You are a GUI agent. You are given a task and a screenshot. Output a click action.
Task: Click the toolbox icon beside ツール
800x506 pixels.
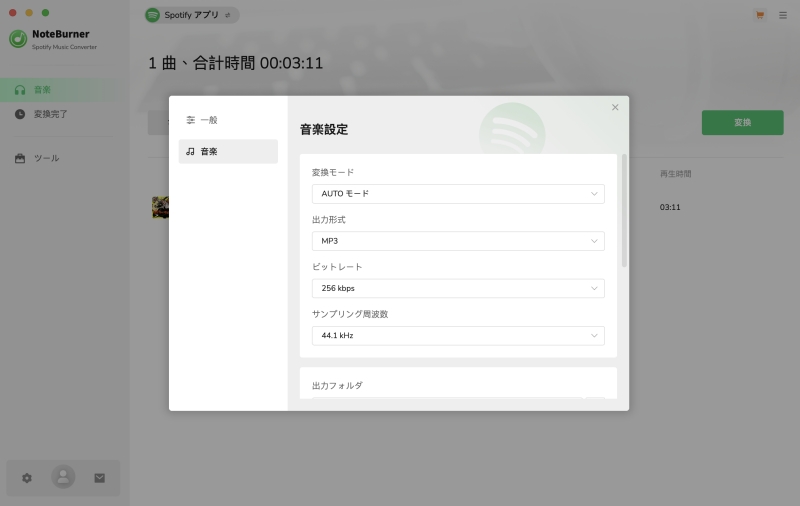[x=20, y=158]
